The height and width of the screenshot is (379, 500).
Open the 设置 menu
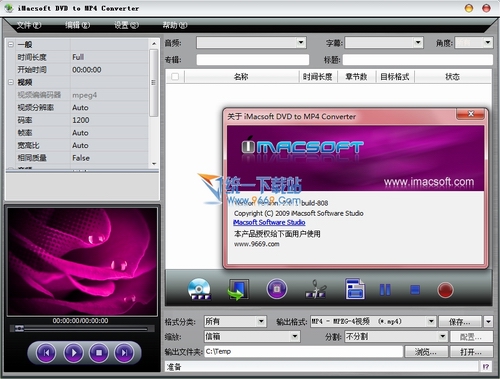click(126, 25)
